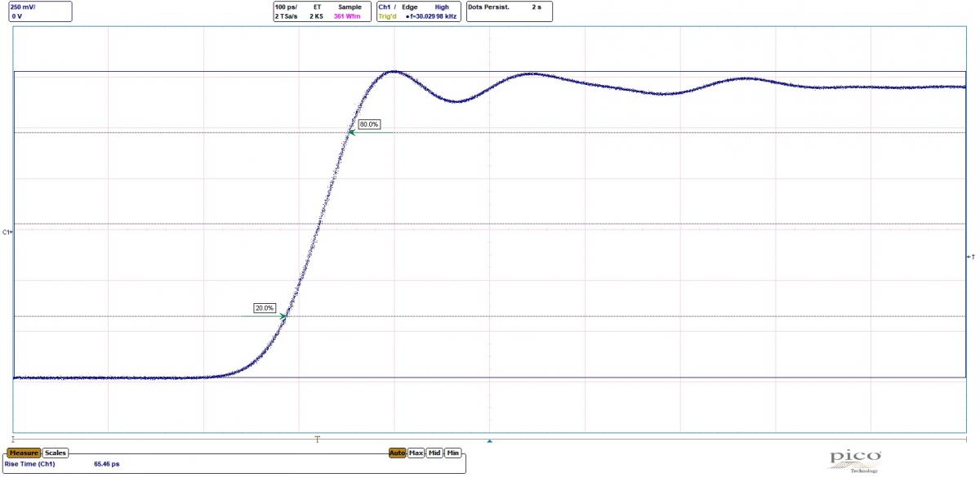Select the 100 ps/ timebase control

click(x=285, y=7)
